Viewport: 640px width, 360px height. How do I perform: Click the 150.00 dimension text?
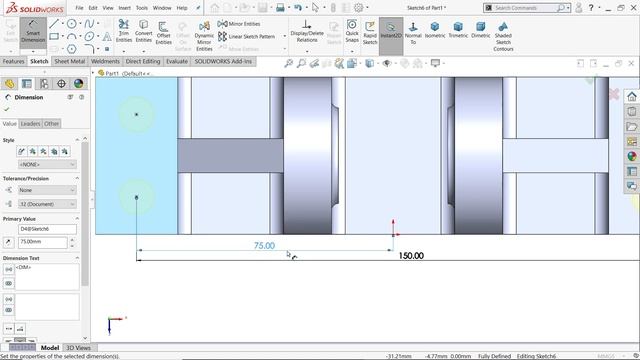point(411,256)
